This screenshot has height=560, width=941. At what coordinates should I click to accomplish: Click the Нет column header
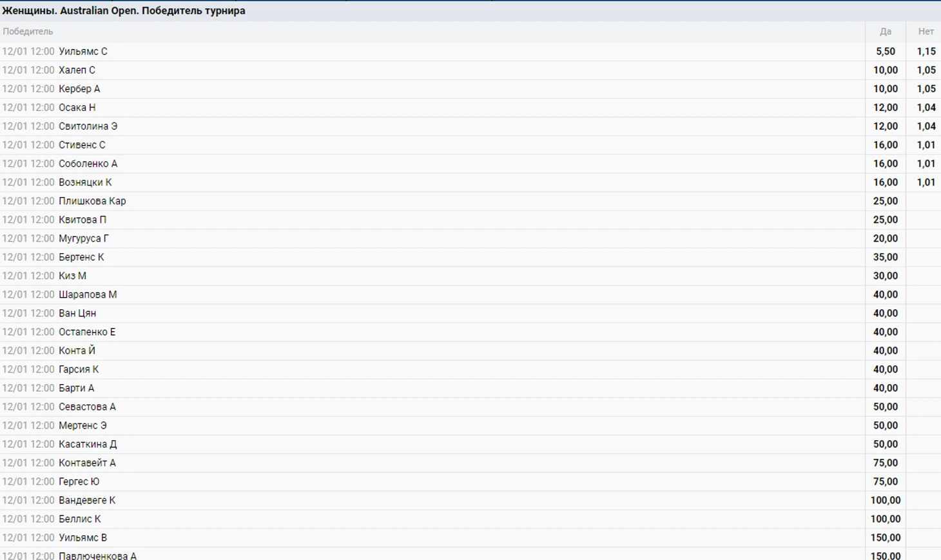point(926,32)
